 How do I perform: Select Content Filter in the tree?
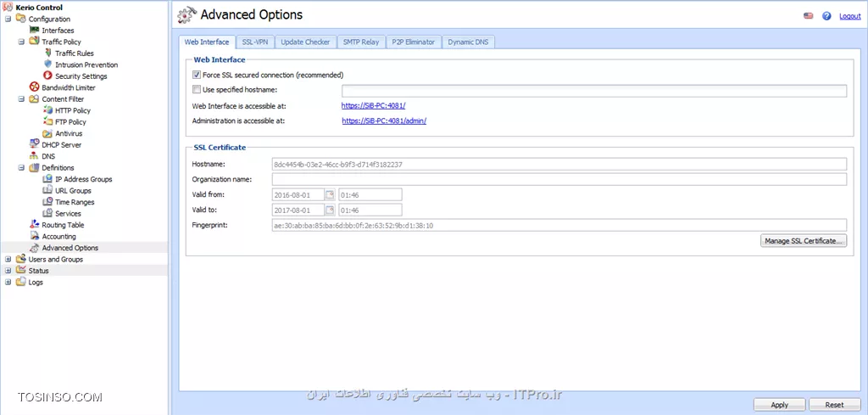[63, 99]
